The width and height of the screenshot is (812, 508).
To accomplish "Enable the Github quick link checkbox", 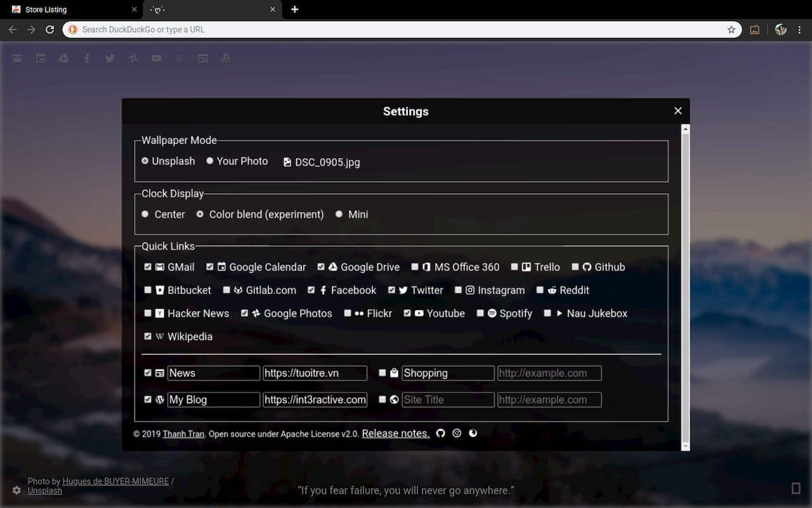I will coord(575,267).
